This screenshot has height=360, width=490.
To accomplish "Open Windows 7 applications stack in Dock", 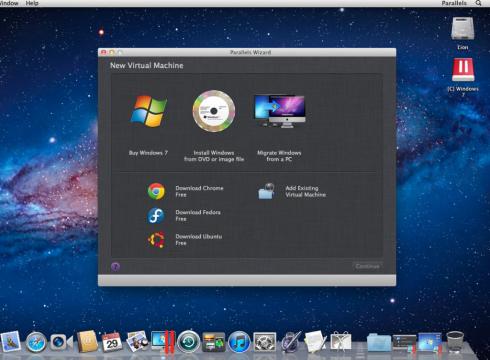I will click(x=430, y=342).
